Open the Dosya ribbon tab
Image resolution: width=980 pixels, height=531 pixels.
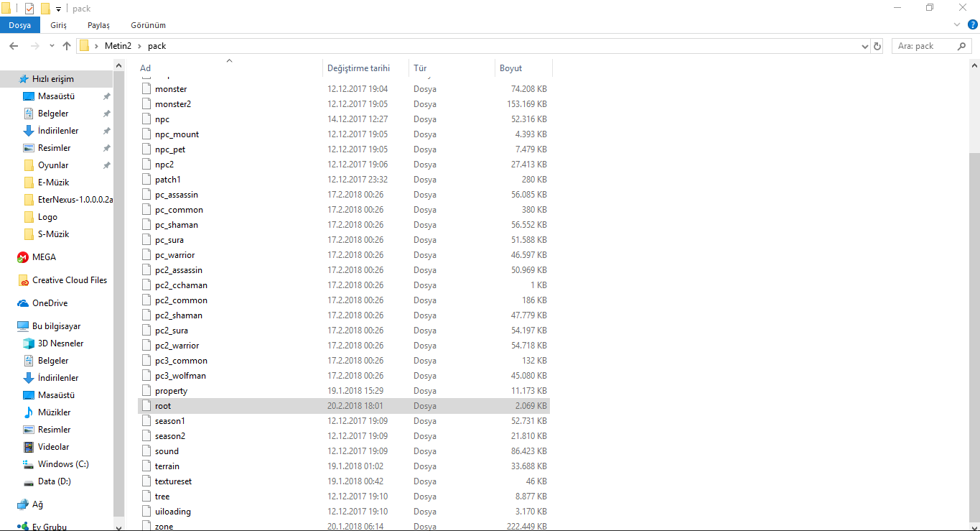(x=20, y=25)
